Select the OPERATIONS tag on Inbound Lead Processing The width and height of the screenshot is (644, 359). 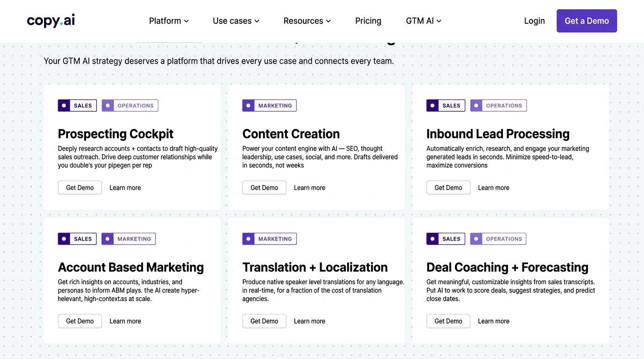pos(498,106)
